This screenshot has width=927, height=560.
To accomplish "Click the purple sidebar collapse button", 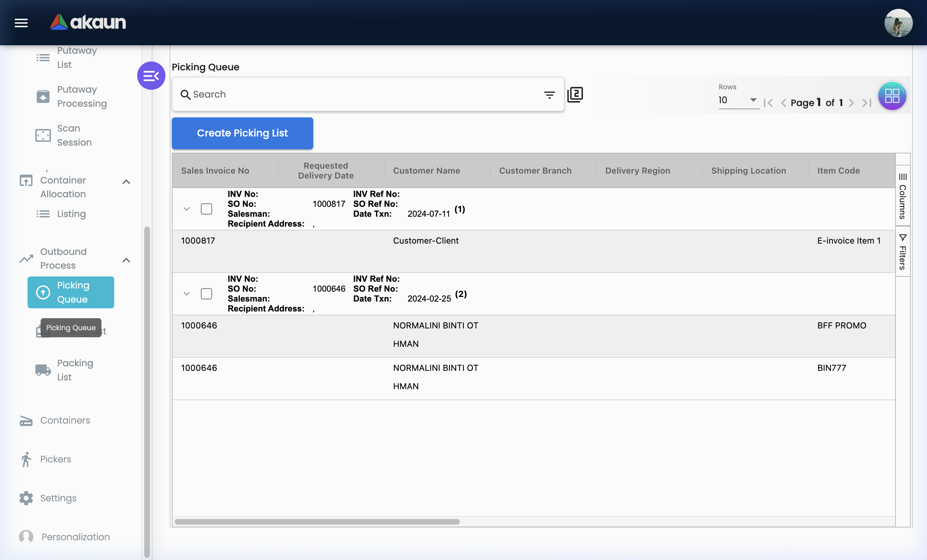I will click(x=151, y=76).
